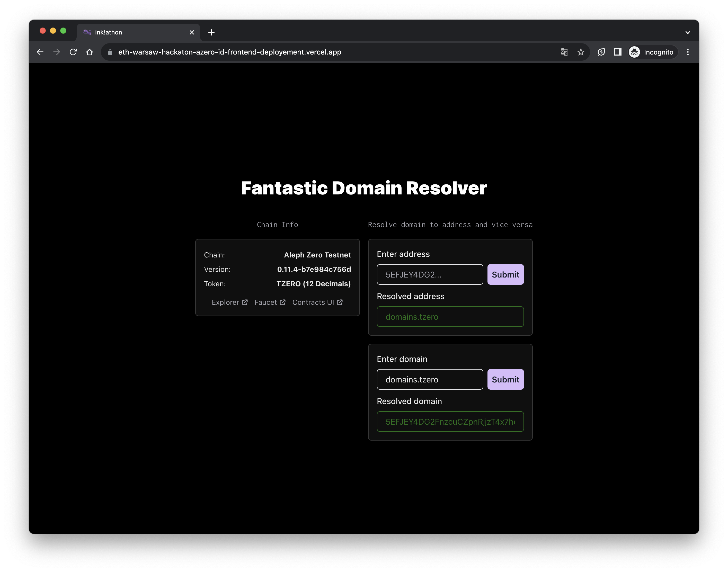Expand the tab search chevron
The image size is (728, 572).
[x=688, y=32]
